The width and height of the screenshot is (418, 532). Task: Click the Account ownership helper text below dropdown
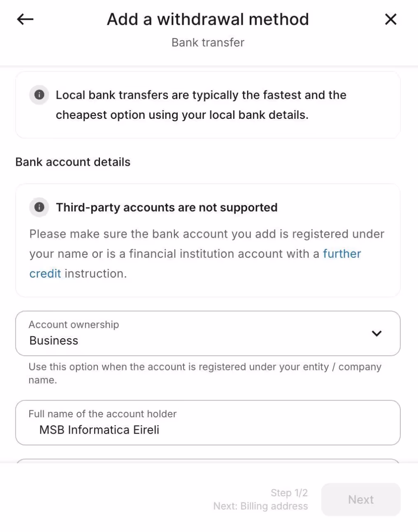tap(205, 373)
